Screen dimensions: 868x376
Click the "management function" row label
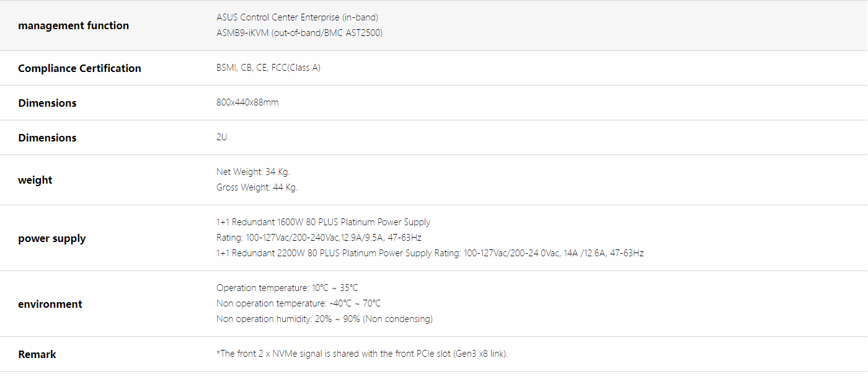pos(73,25)
